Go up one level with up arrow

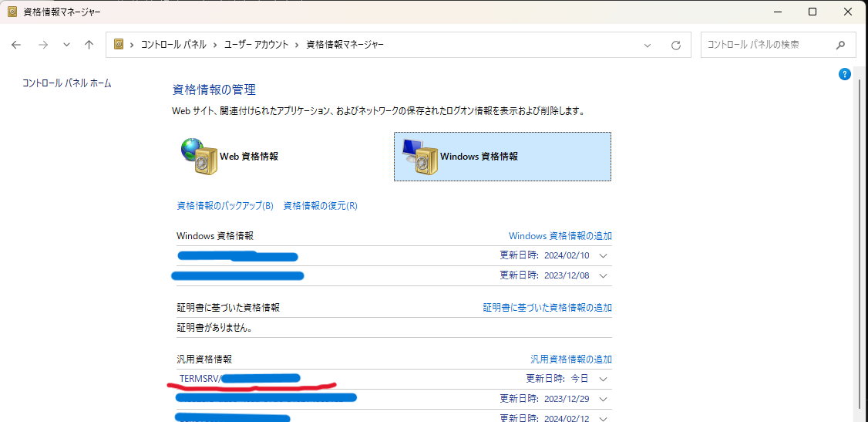tap(89, 45)
